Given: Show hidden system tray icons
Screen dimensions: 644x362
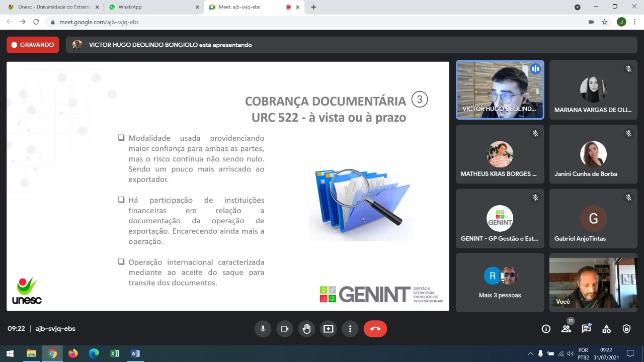Looking at the screenshot, I should pos(530,354).
